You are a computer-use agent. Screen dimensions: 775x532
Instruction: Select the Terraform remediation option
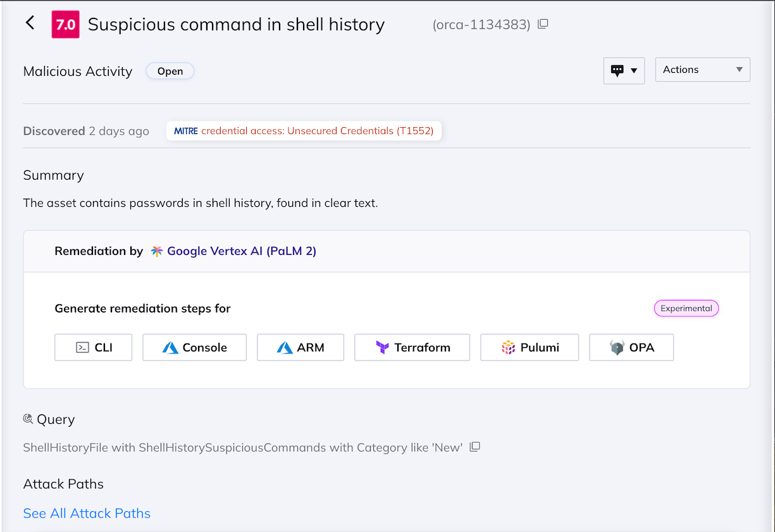point(412,347)
